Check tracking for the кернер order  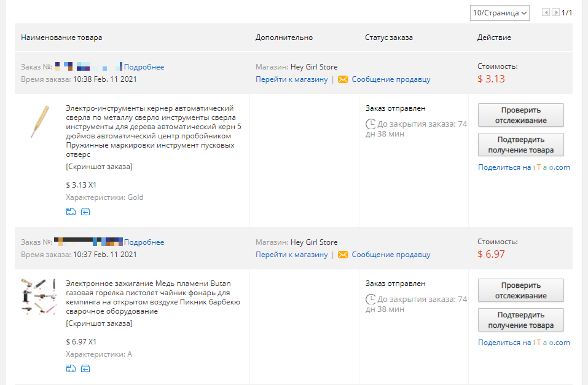[x=521, y=115]
